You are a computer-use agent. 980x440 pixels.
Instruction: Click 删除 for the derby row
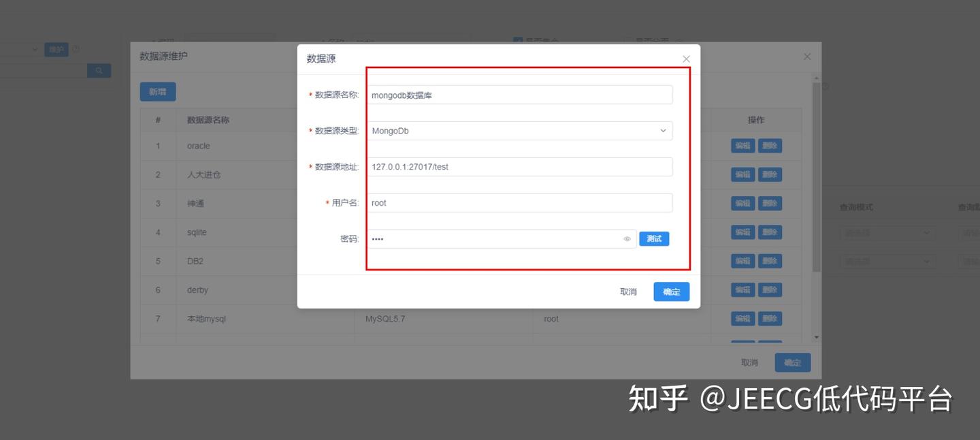[x=770, y=289]
